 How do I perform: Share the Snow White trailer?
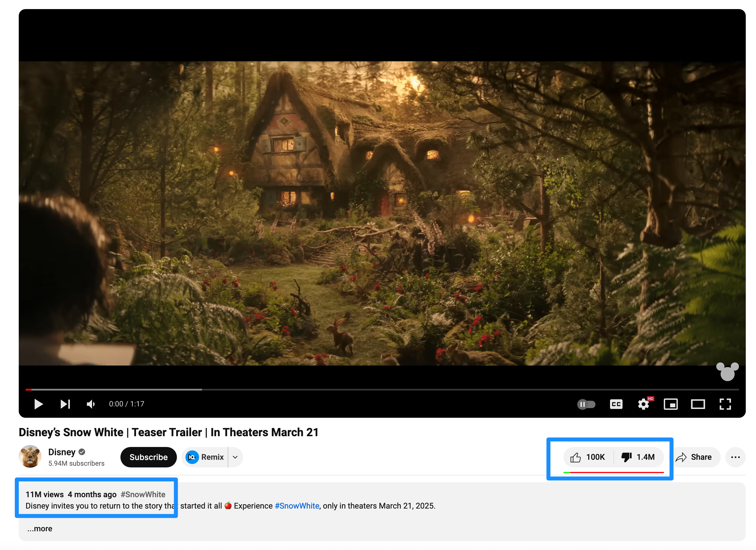[696, 457]
